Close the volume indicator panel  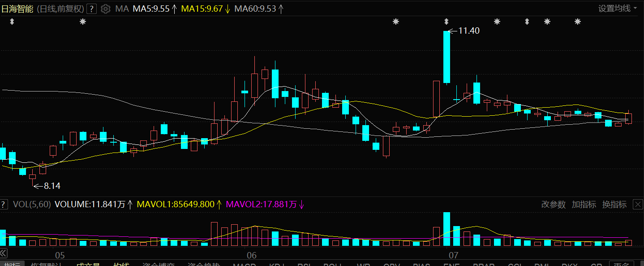click(638, 205)
